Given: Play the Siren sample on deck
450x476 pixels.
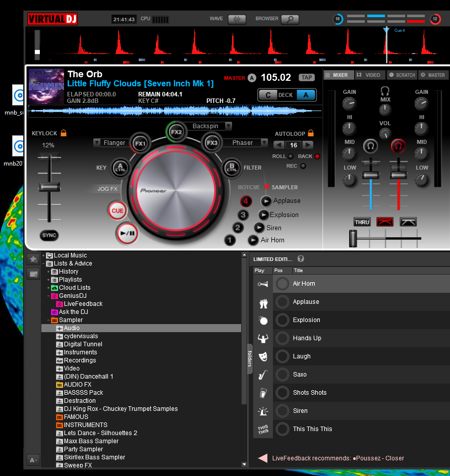Looking at the screenshot, I should pyautogui.click(x=259, y=227).
